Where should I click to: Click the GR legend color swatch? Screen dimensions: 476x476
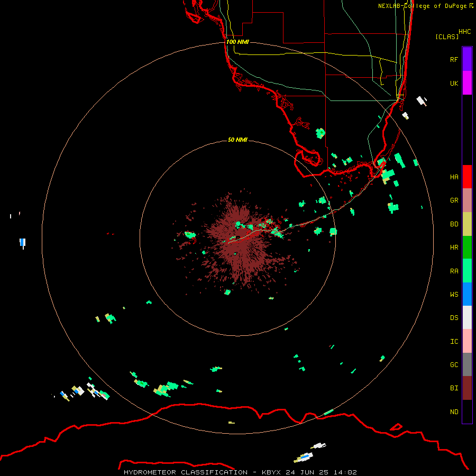click(467, 200)
